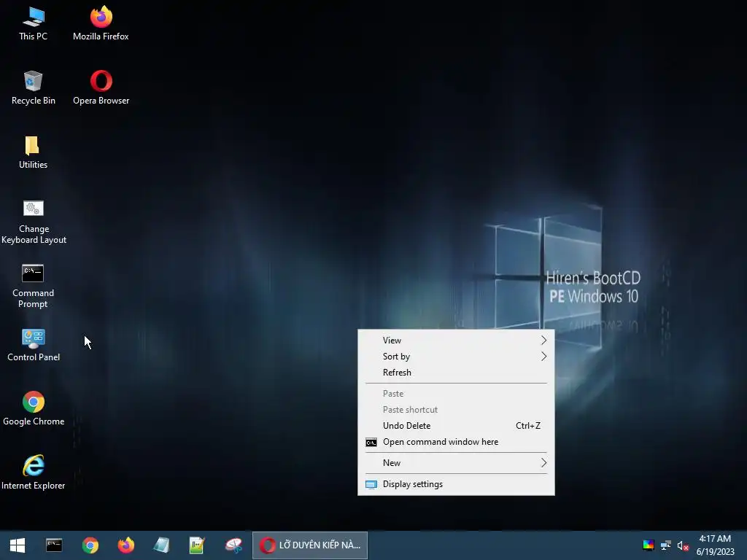747x560 pixels.
Task: Click the colorful display tray icon
Action: click(x=649, y=545)
